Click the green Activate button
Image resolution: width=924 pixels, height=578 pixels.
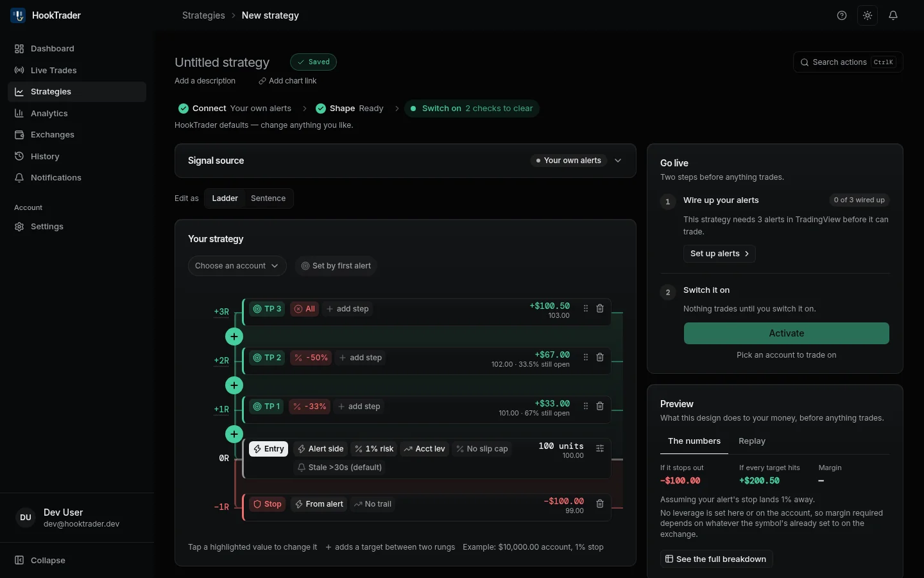coord(787,333)
